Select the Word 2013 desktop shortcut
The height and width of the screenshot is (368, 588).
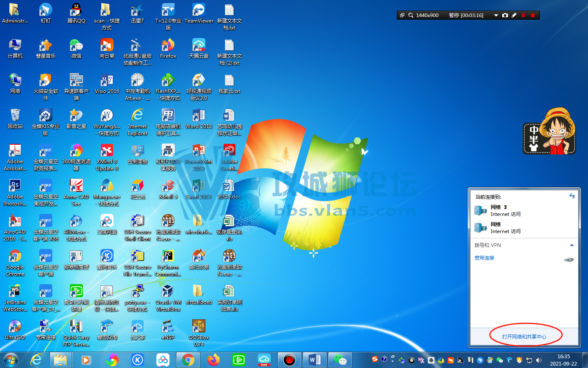[x=199, y=119]
